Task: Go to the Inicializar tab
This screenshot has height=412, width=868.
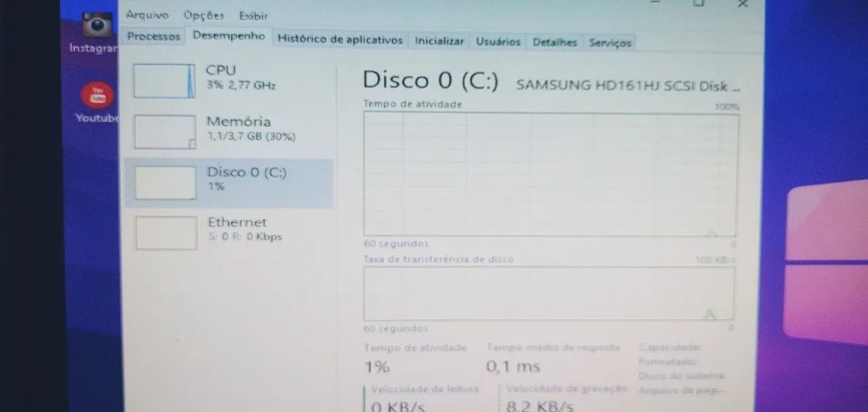Action: click(x=439, y=41)
